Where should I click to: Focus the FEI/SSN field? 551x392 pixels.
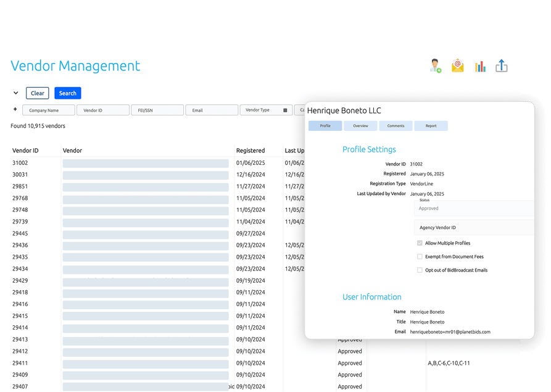(x=157, y=110)
